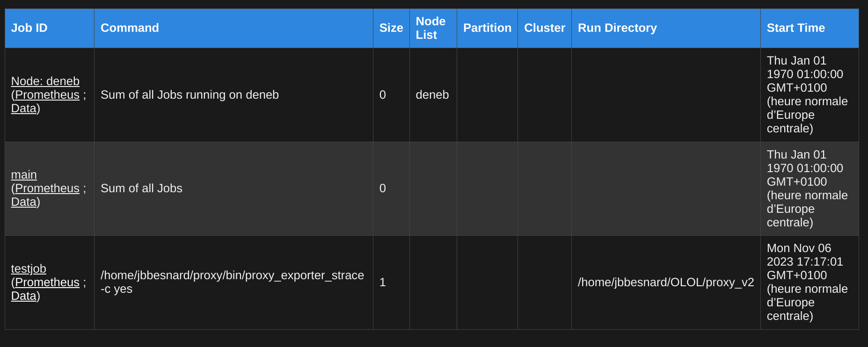Open Prometheus link for the deneb node
This screenshot has height=347, width=868.
47,94
